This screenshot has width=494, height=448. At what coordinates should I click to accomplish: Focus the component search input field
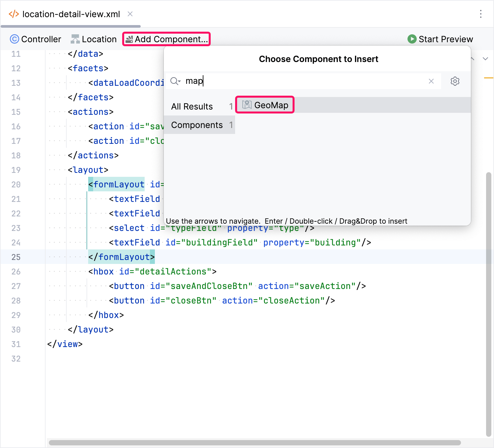click(x=297, y=81)
